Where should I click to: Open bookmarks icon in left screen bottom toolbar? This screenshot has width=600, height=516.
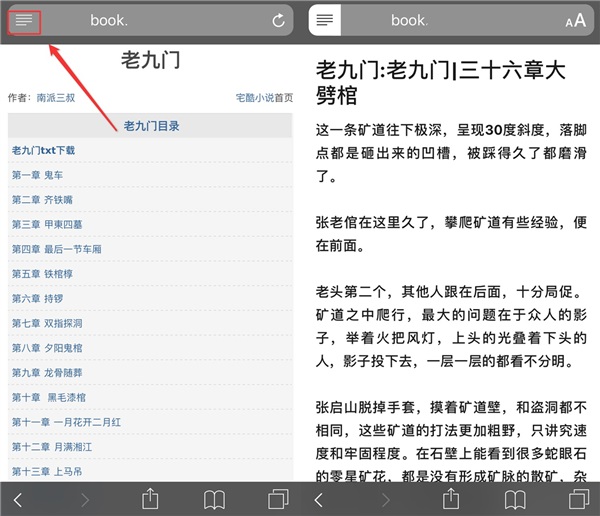point(214,500)
